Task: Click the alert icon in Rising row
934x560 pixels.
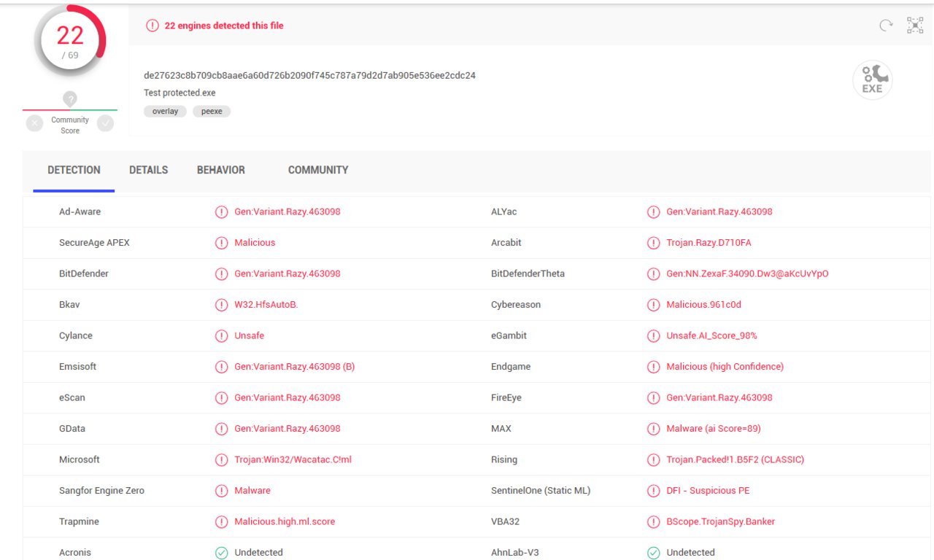Action: tap(653, 460)
